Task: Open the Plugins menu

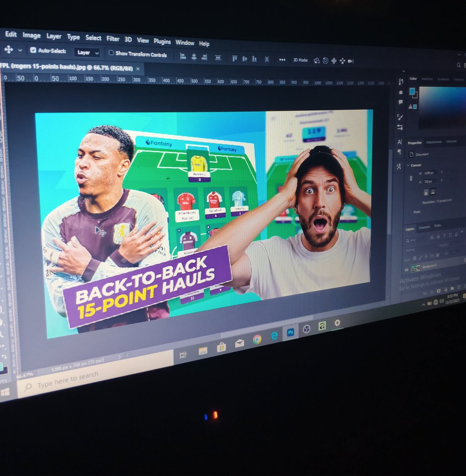Action: (x=162, y=41)
